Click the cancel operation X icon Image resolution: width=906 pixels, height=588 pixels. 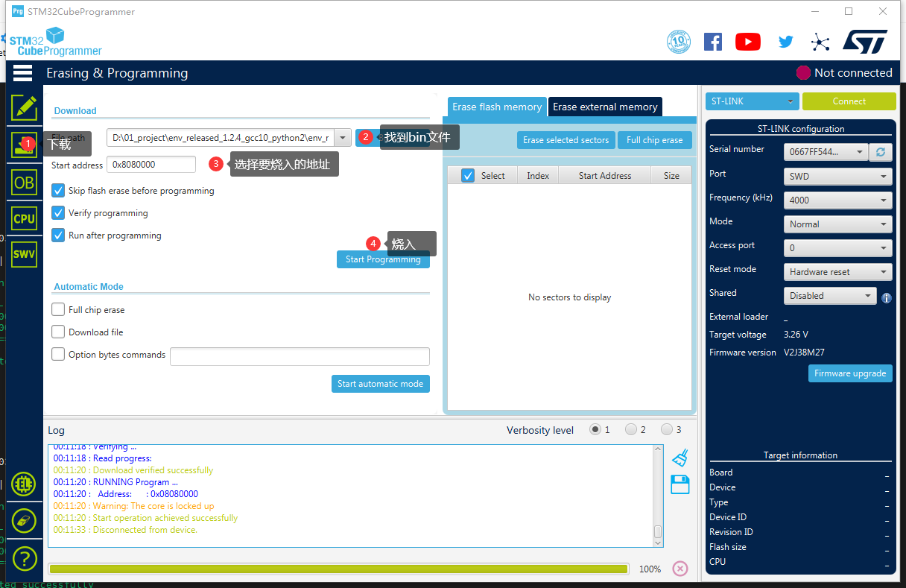tap(680, 569)
